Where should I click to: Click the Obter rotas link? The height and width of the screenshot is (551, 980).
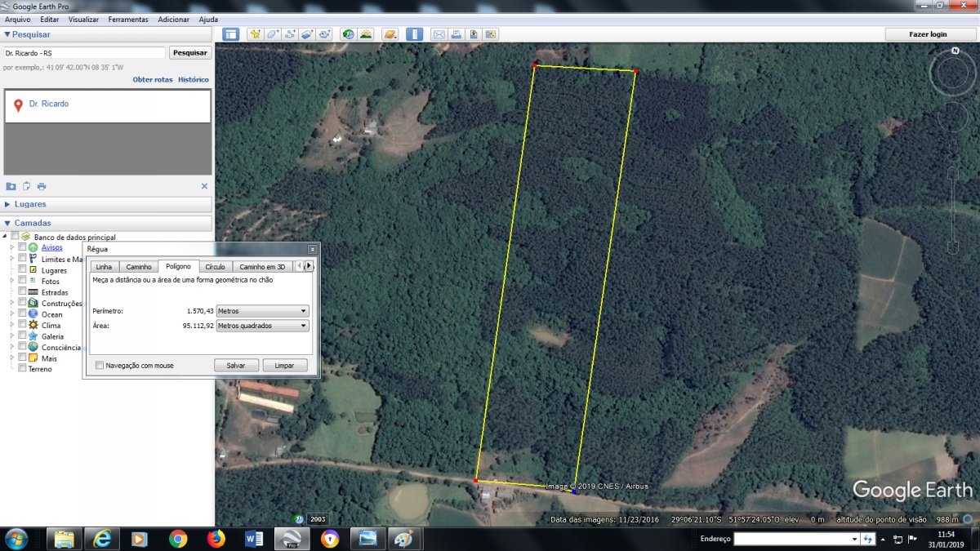pos(153,80)
